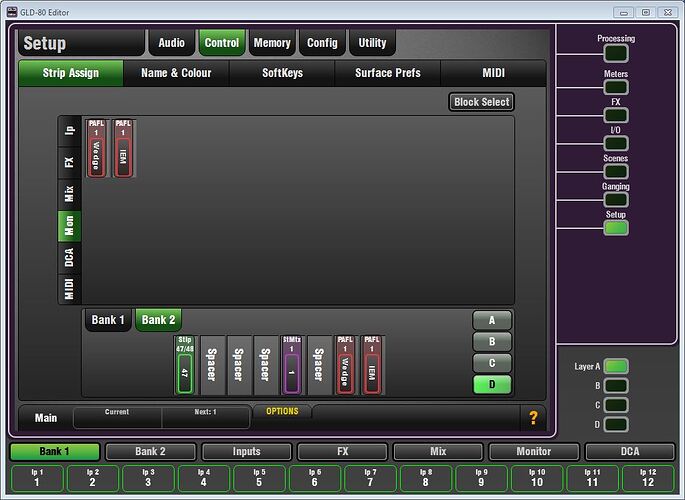Select channel strip Ip 1
Viewport: 685px width, 500px height.
37,478
